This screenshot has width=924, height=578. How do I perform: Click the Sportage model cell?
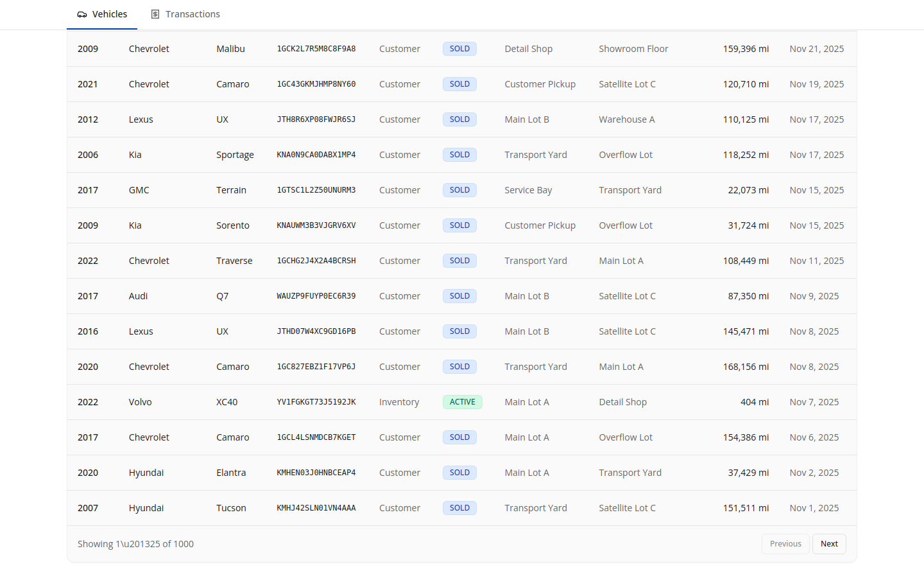(x=235, y=155)
